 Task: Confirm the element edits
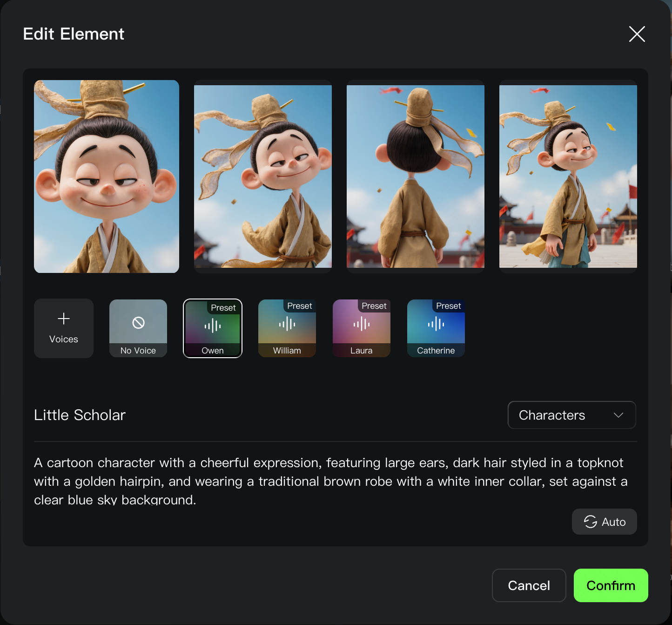click(611, 585)
